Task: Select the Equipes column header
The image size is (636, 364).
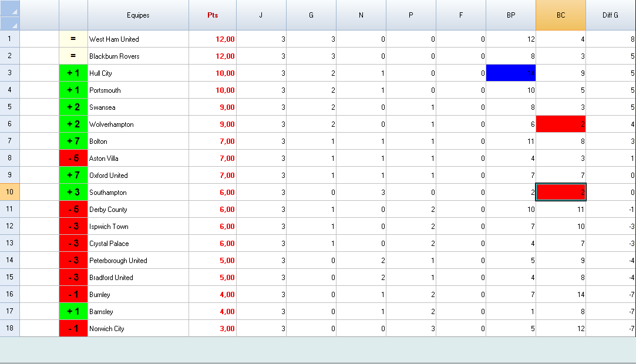Action: pyautogui.click(x=138, y=15)
